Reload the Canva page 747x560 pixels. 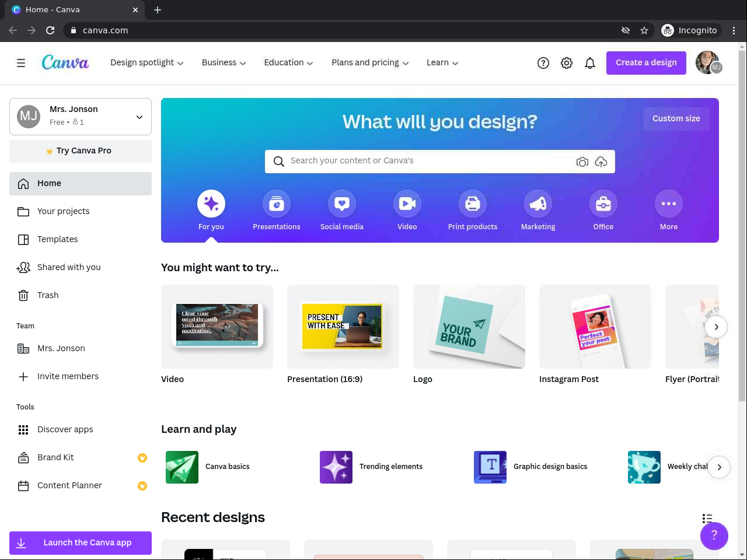50,30
